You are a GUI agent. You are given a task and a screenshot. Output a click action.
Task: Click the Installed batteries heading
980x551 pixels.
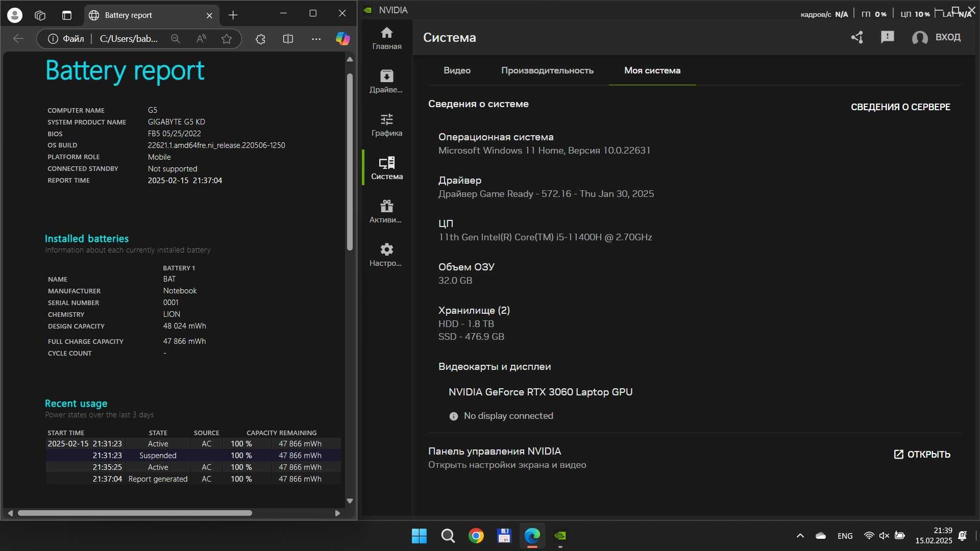(x=87, y=239)
